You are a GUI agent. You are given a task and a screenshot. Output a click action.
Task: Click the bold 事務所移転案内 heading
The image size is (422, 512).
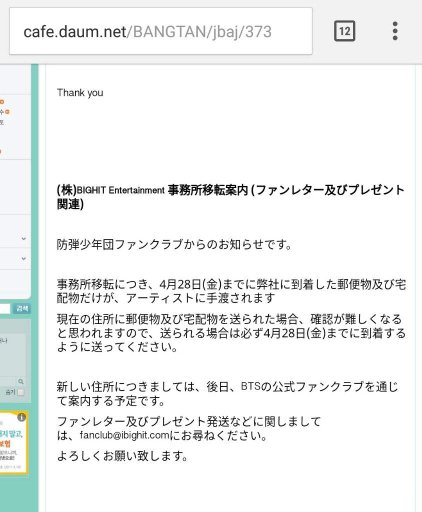click(x=208, y=190)
